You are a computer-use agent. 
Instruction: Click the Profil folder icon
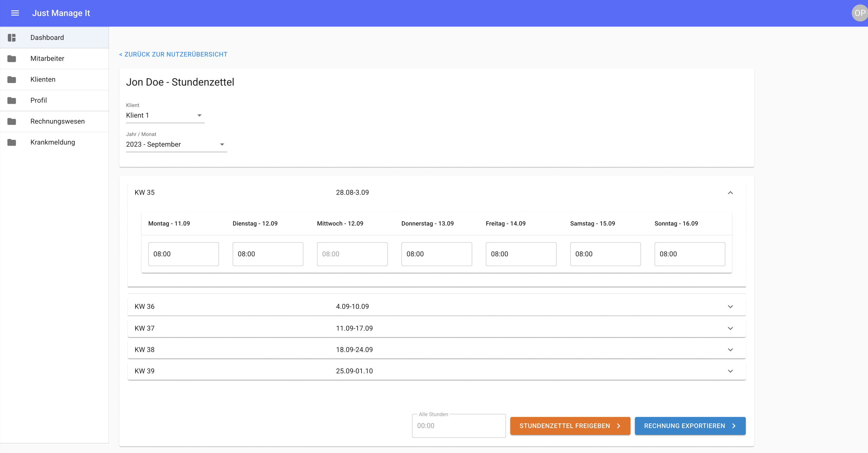click(x=12, y=100)
